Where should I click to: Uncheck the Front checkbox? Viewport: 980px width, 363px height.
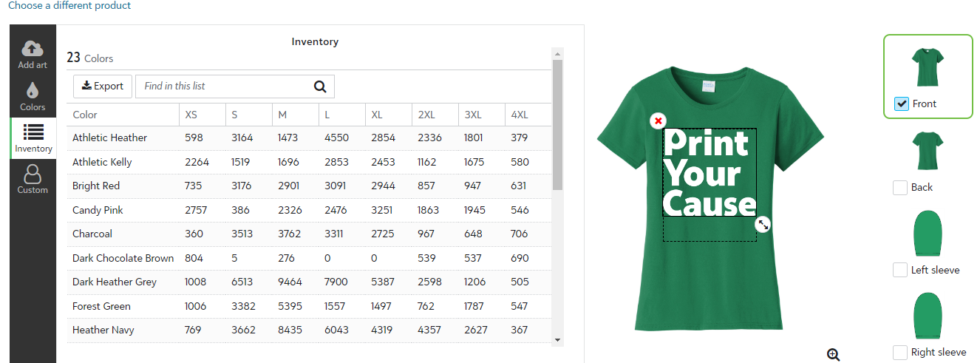[x=901, y=104]
